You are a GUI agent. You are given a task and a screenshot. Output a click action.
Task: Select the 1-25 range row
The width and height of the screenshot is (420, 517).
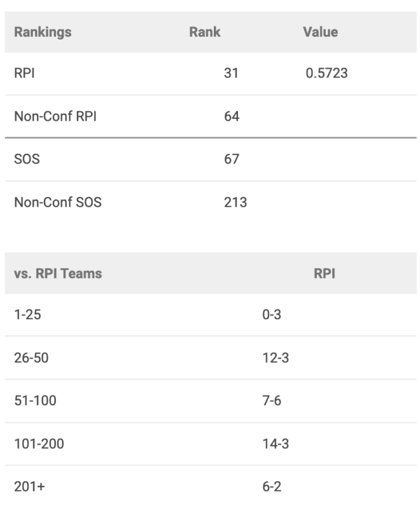pos(211,315)
